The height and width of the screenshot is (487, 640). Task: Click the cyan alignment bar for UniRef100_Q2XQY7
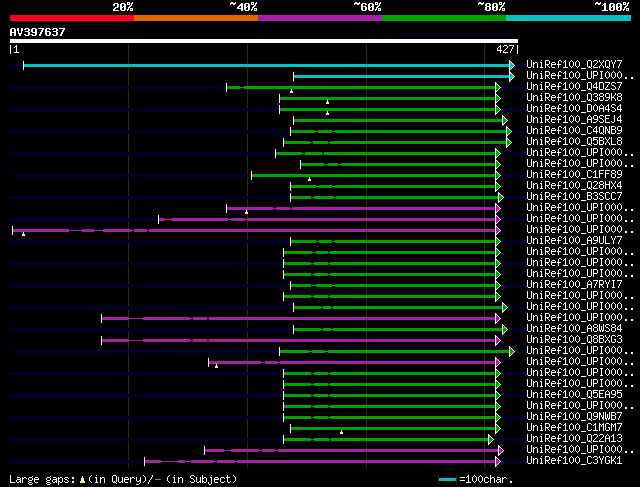click(x=267, y=65)
